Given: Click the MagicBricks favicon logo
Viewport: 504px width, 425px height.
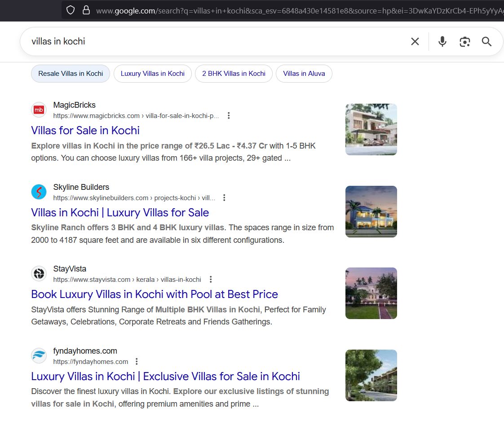Looking at the screenshot, I should [x=39, y=110].
